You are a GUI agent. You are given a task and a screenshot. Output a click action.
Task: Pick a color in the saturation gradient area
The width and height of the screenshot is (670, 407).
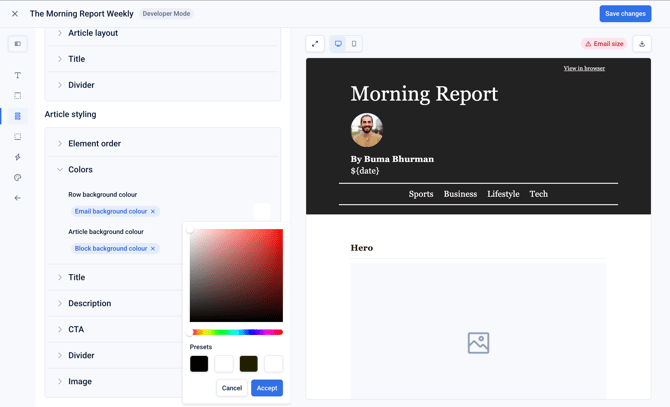tap(236, 275)
